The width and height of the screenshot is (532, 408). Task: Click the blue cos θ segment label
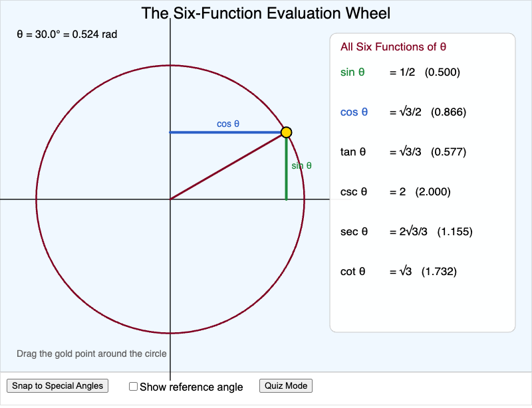228,124
